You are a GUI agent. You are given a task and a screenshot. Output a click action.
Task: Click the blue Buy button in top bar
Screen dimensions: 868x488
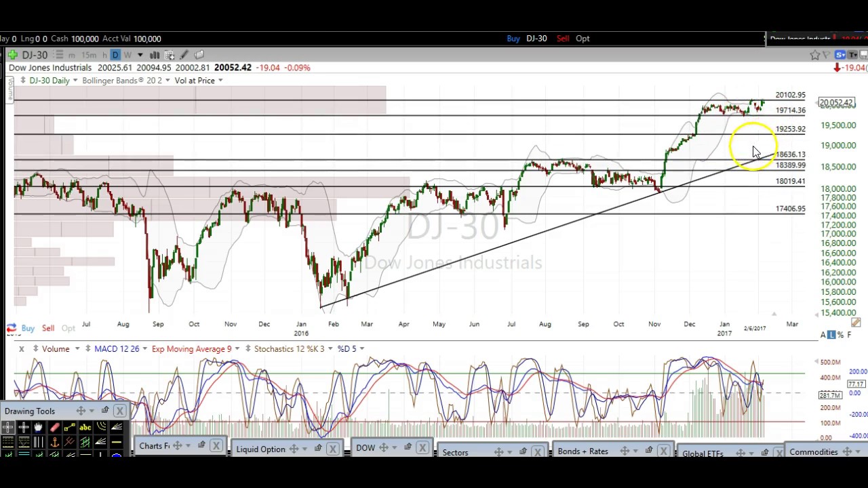(x=513, y=39)
